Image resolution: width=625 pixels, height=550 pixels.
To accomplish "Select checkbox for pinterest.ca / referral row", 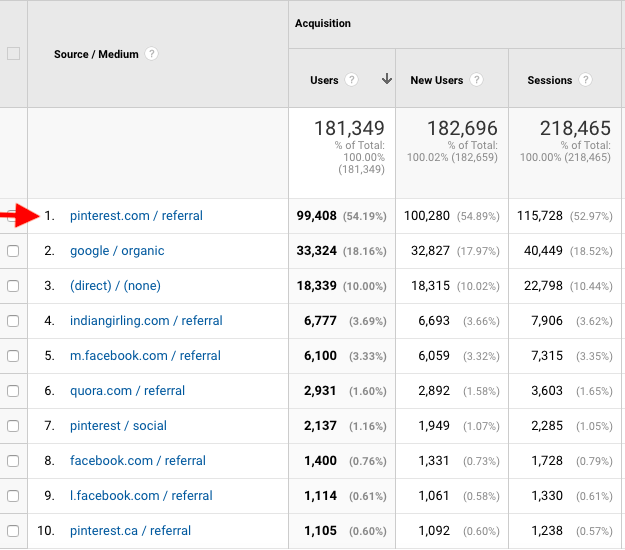I will pos(13,531).
